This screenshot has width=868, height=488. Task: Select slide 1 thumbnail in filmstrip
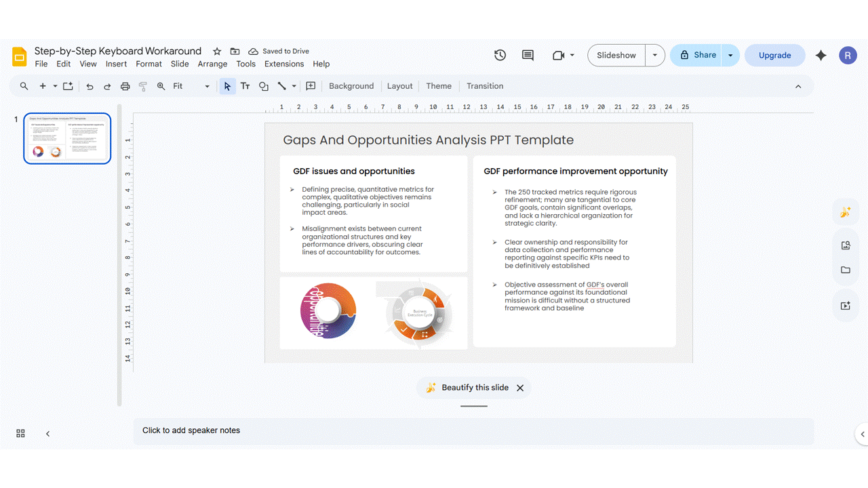[x=67, y=138]
